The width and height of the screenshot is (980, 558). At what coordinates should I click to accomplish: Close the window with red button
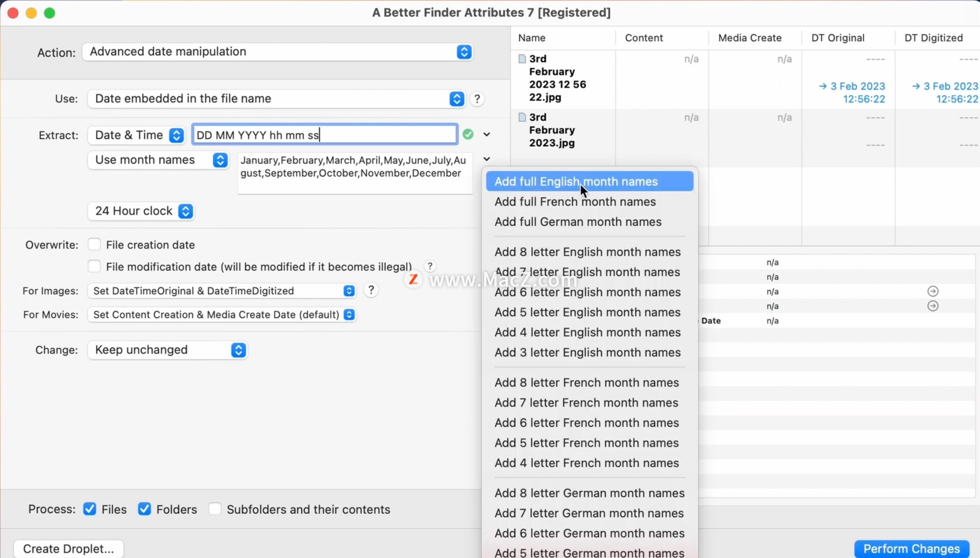[13, 13]
